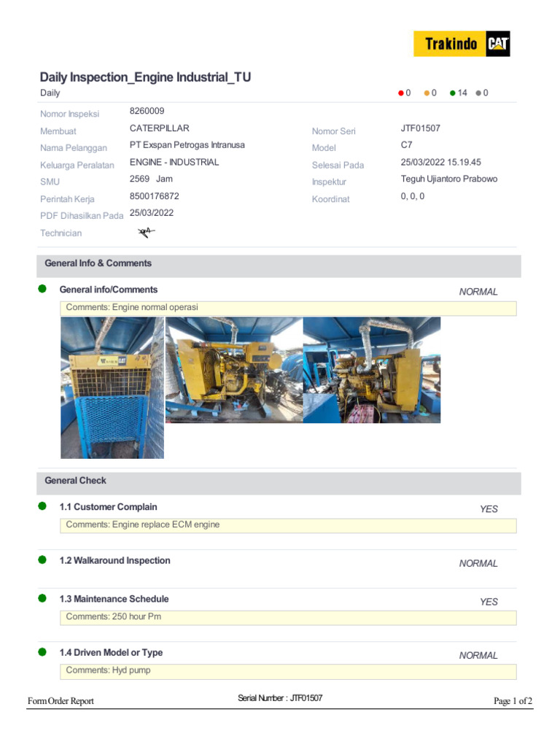
Task: Click manufacturer value 'CATERPILLAR'
Action: coord(159,128)
